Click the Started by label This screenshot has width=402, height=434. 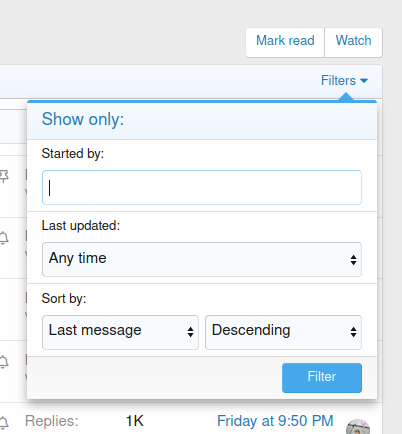[x=73, y=154]
